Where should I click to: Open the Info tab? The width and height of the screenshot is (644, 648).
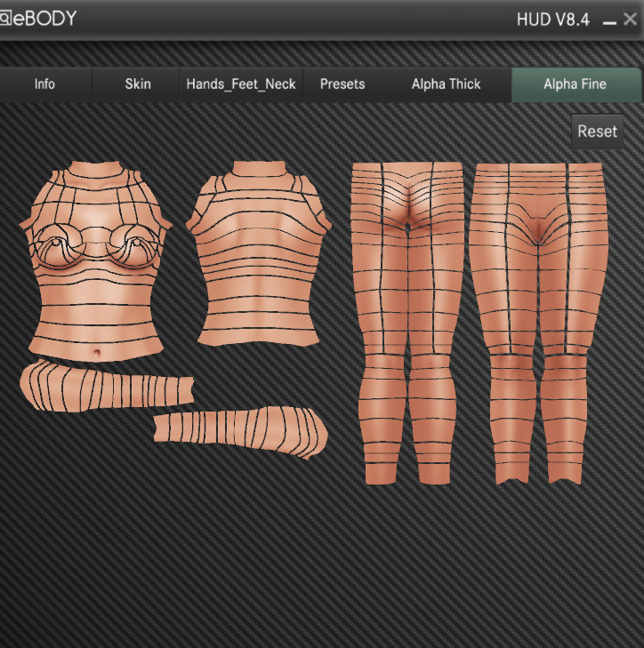tap(44, 84)
